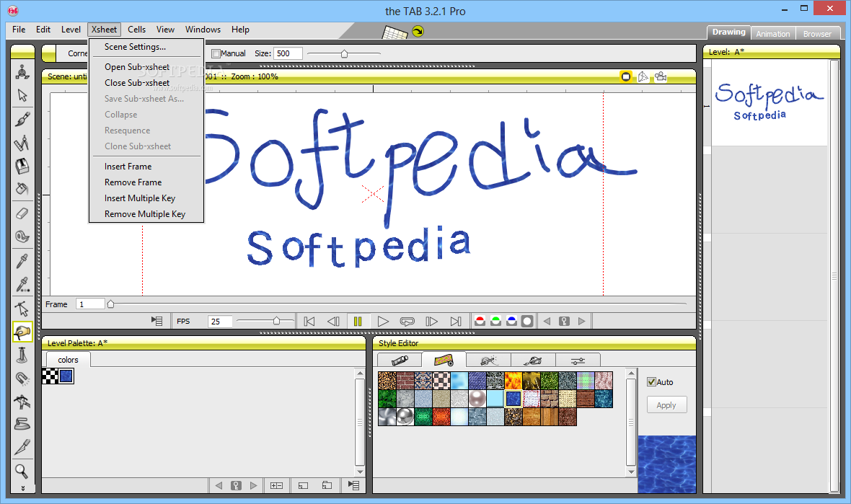
Task: Open the File menu
Action: [19, 30]
